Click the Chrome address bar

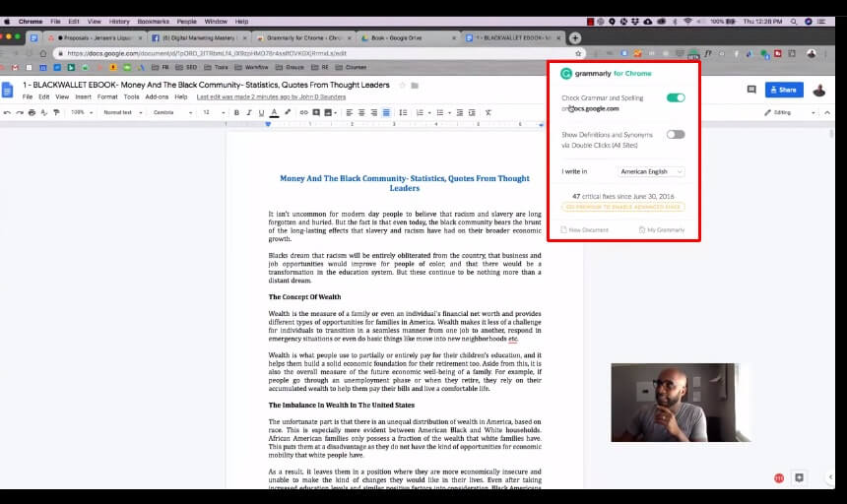pyautogui.click(x=319, y=53)
